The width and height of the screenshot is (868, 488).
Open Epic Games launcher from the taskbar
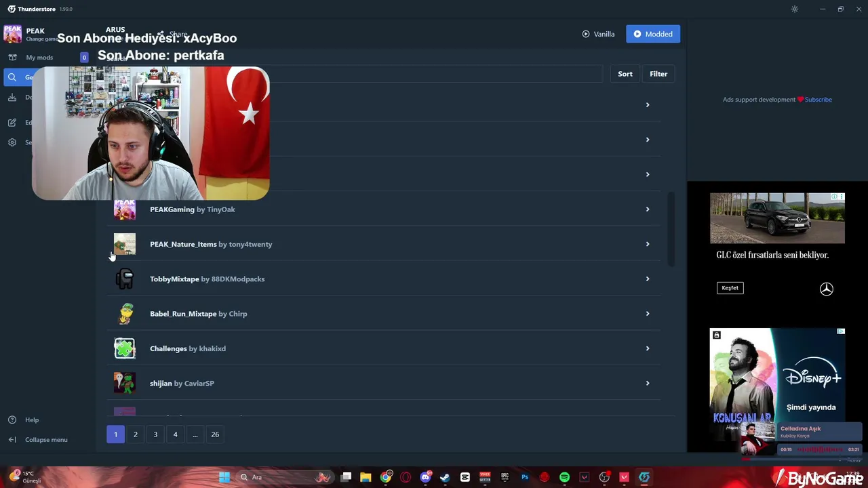(x=505, y=477)
